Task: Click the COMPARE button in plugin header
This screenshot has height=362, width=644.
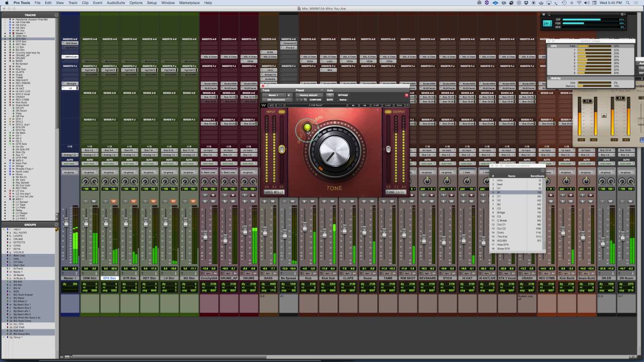Action: point(315,100)
